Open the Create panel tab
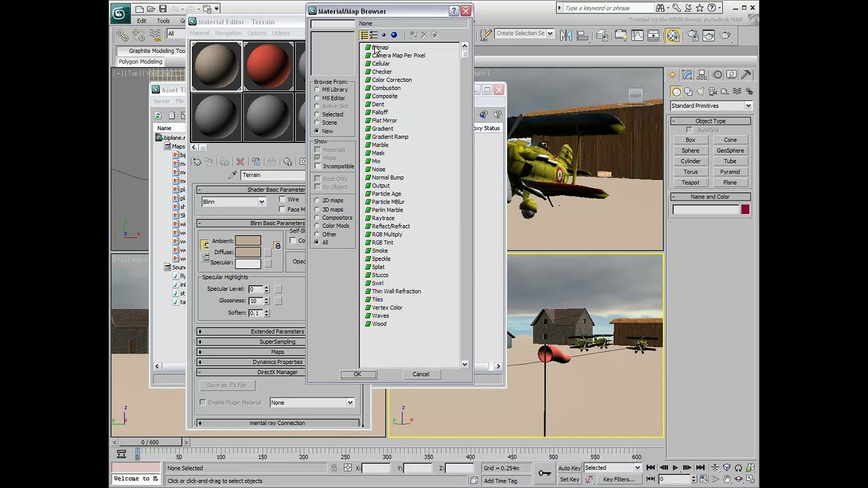This screenshot has width=868, height=488. 673,75
